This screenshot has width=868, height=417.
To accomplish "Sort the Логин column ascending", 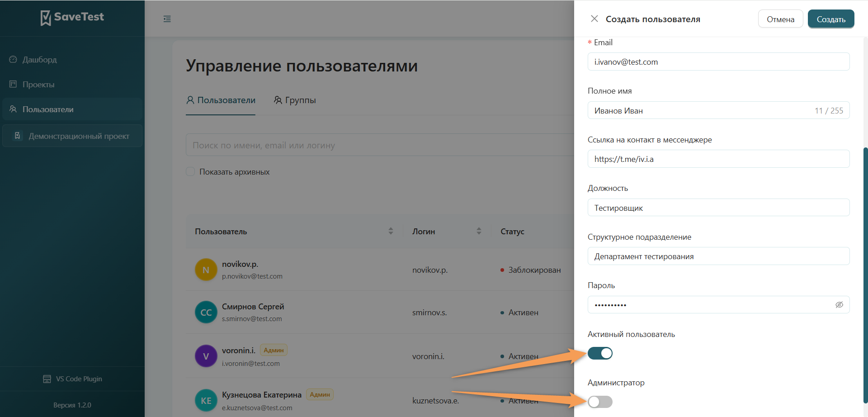I will [x=479, y=228].
